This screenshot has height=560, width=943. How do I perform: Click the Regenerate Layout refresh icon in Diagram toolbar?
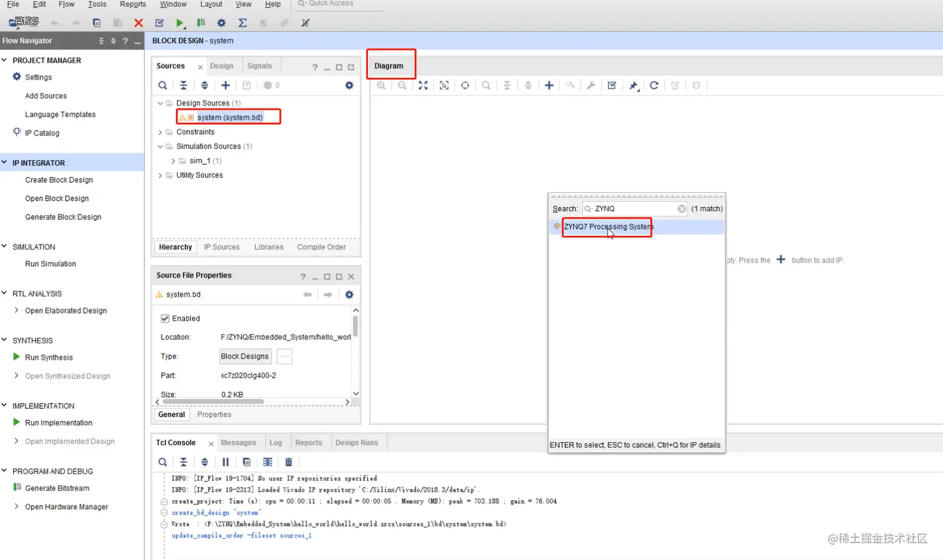coord(654,85)
